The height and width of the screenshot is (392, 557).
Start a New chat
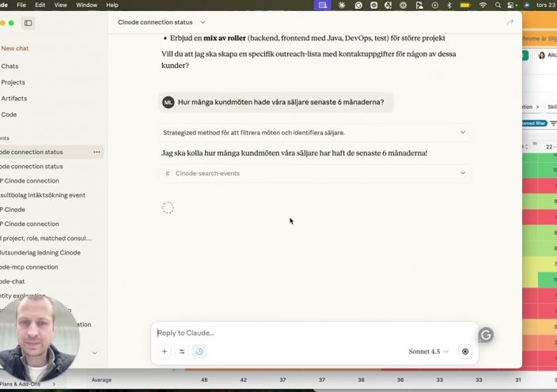[15, 48]
